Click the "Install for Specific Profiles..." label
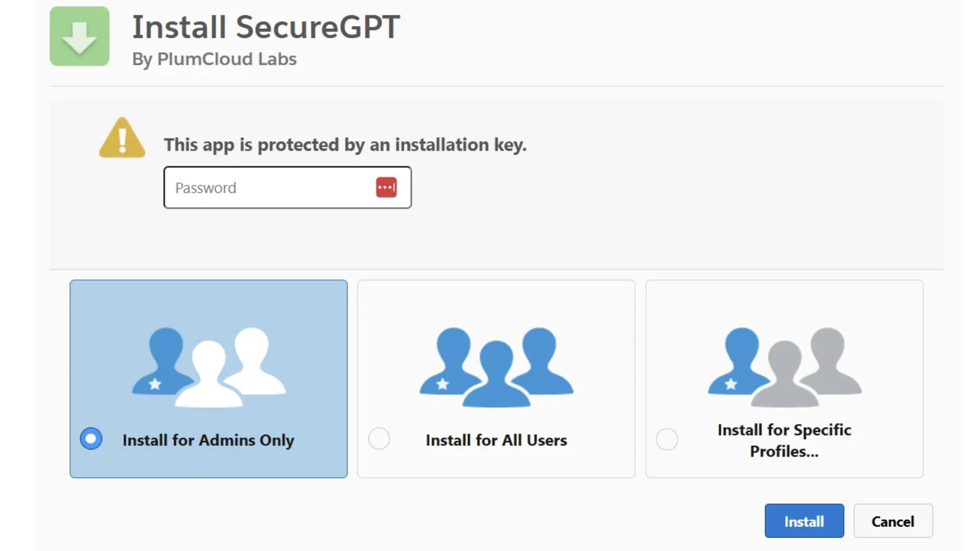Viewport: 980px width, 551px height. (x=784, y=440)
